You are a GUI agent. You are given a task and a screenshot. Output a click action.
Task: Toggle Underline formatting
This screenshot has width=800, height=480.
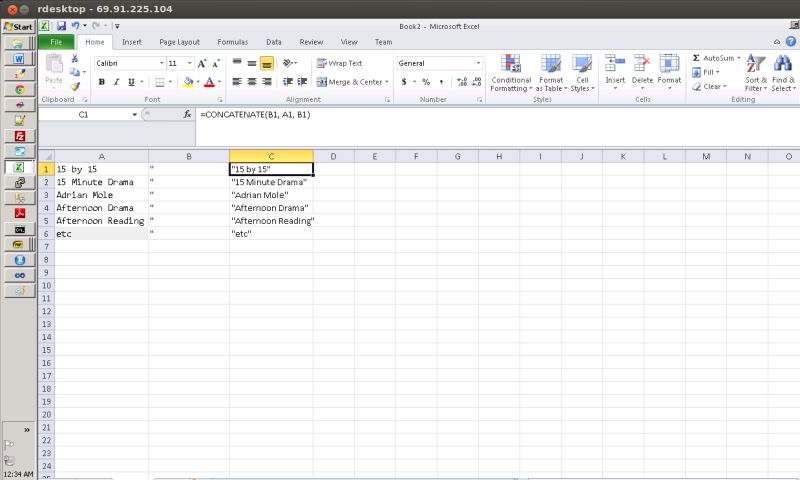pyautogui.click(x=131, y=82)
